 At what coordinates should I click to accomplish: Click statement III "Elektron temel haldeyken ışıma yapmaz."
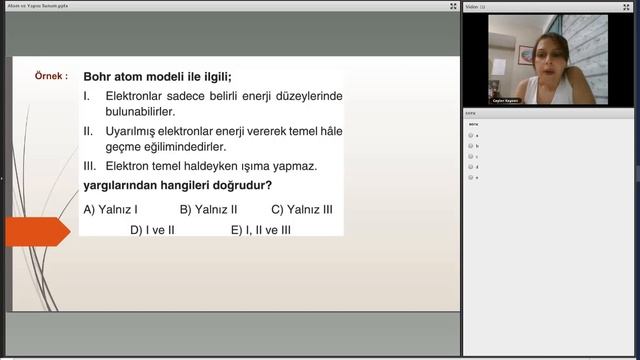click(x=211, y=166)
